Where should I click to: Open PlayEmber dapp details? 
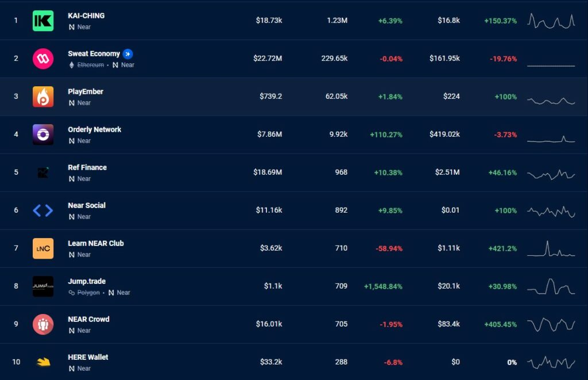coord(86,91)
